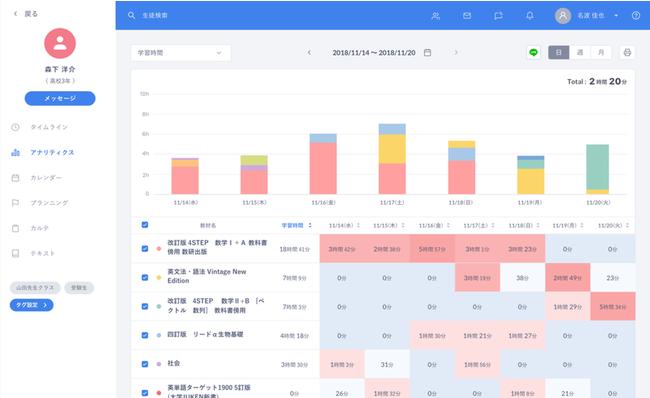The image size is (650, 398).
Task: Open the 学習時間 dropdown selector
Action: pyautogui.click(x=181, y=53)
